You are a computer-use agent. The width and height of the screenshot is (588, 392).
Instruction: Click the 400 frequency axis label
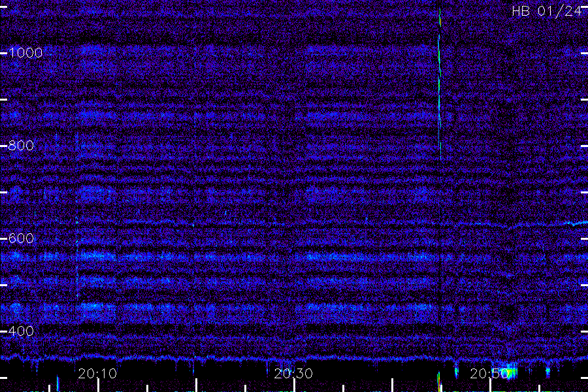coord(21,331)
